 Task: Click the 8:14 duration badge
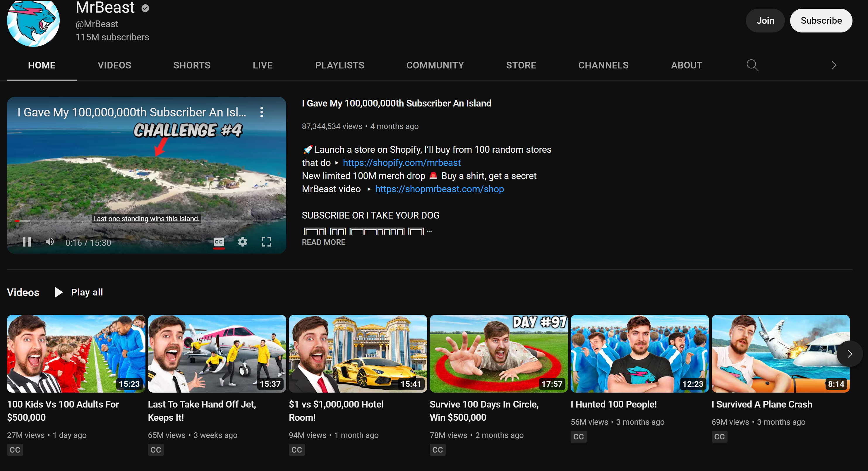[x=836, y=384]
